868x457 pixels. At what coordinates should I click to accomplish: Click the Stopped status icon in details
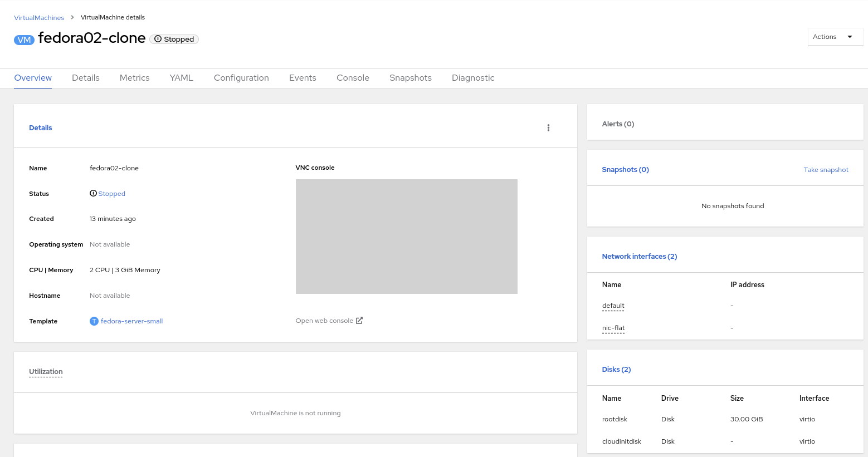coord(93,194)
